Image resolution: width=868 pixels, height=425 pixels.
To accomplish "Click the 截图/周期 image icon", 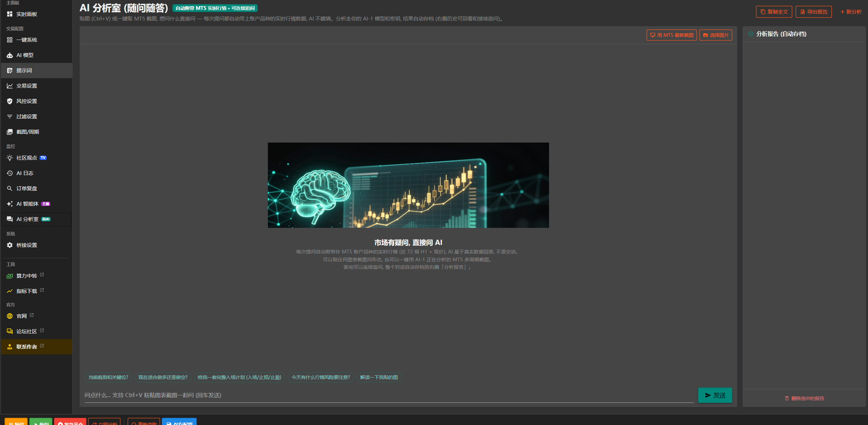I will click(10, 132).
